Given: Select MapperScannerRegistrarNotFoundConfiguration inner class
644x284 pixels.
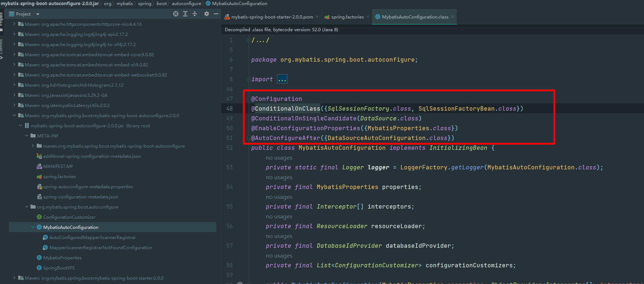Looking at the screenshot, I should (101, 248).
